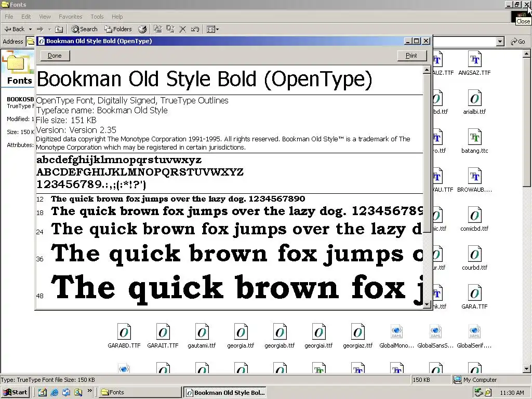Image resolution: width=532 pixels, height=399 pixels.
Task: Click the Delete X toolbar icon
Action: tap(182, 29)
